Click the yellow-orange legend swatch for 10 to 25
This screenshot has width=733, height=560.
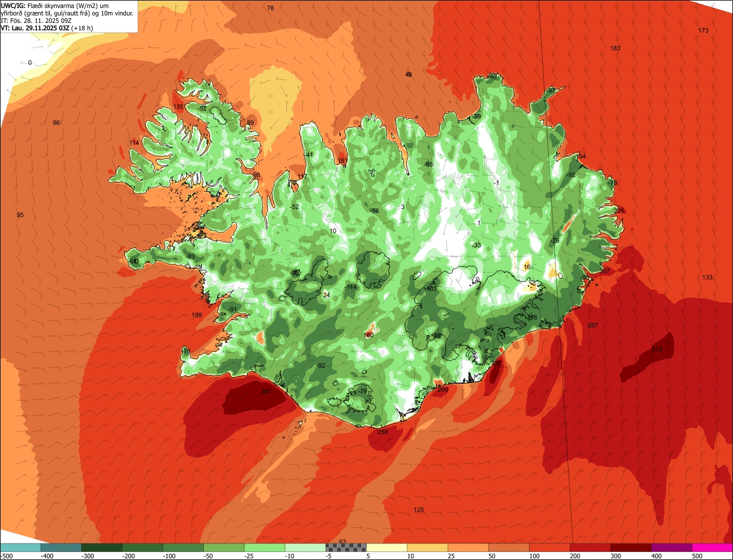[x=427, y=548]
